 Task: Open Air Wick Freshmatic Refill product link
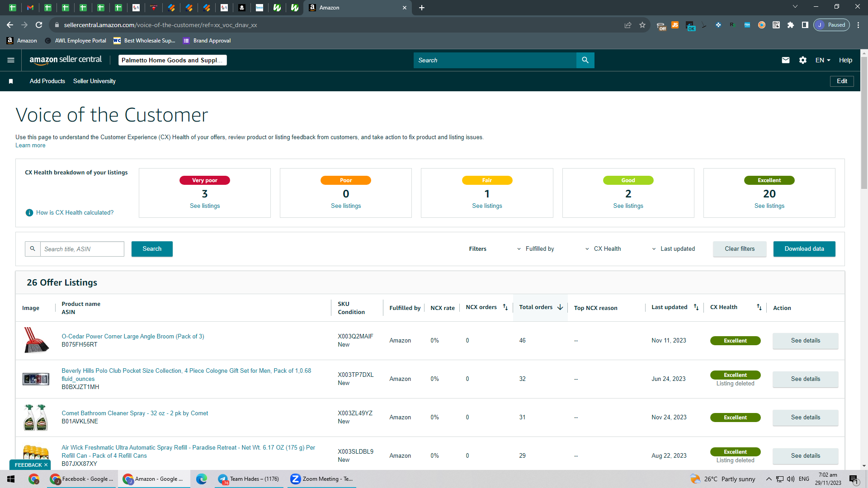[x=189, y=451]
